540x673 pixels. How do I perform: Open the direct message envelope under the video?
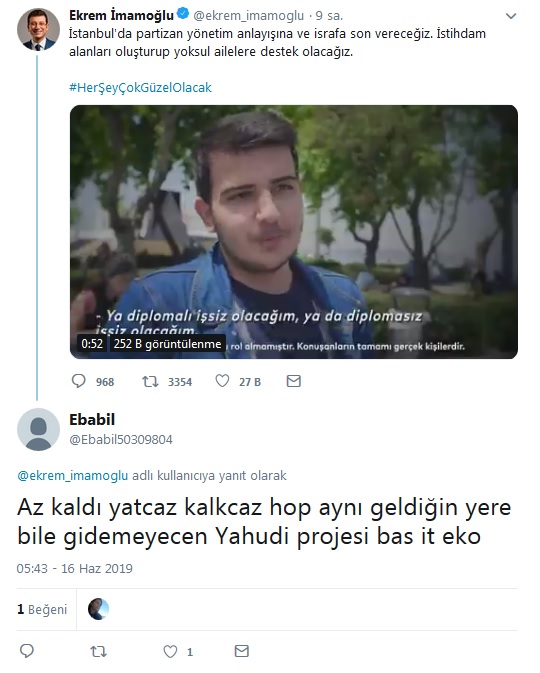(294, 381)
